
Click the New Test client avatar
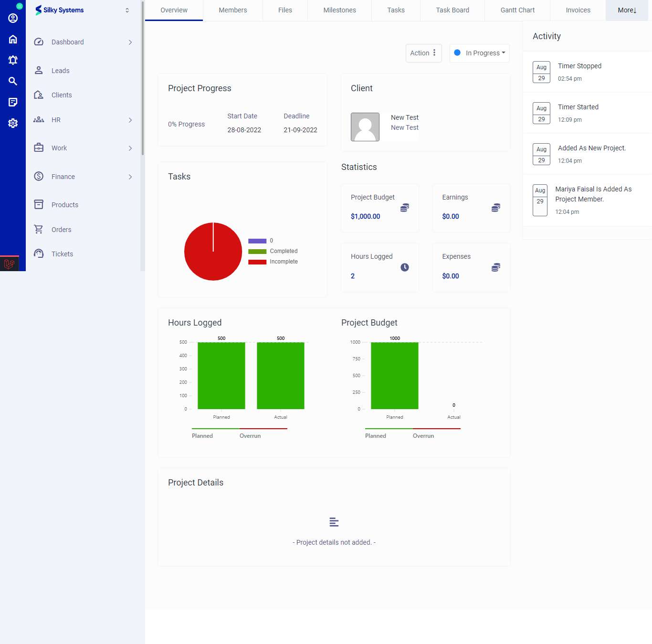[x=365, y=127]
